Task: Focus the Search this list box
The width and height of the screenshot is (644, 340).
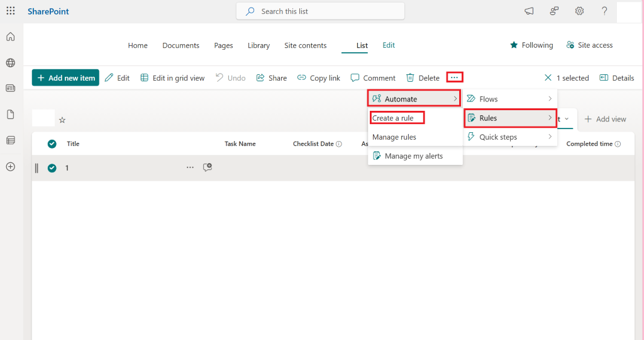Action: click(320, 11)
